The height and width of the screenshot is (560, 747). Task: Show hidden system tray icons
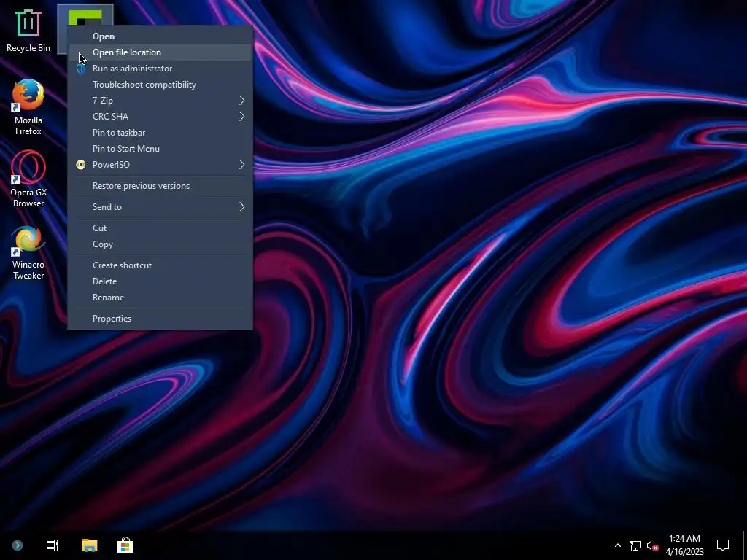pyautogui.click(x=617, y=545)
